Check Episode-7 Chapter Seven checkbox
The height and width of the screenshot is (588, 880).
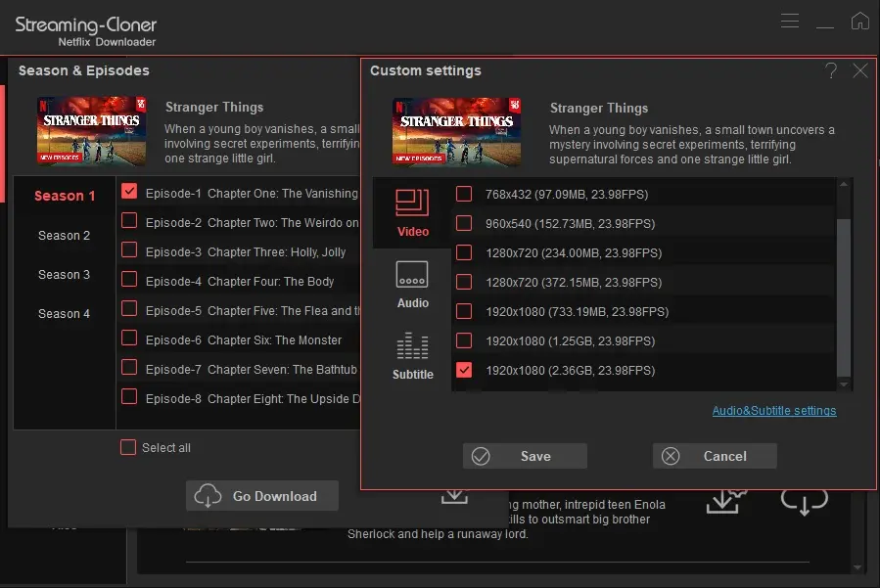(x=129, y=367)
